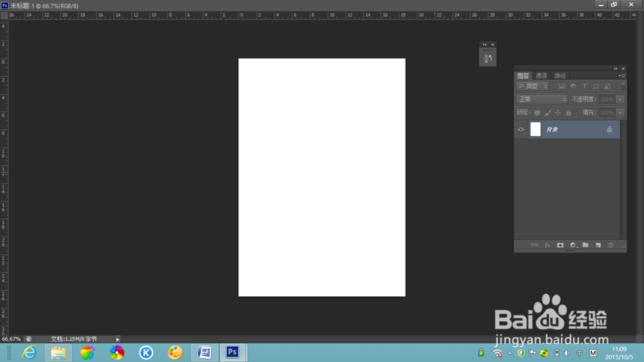Create a new layer group

click(585, 245)
